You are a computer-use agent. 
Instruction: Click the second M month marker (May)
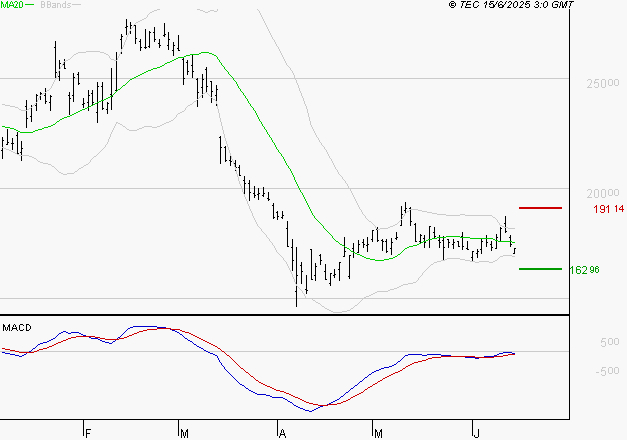click(x=378, y=434)
